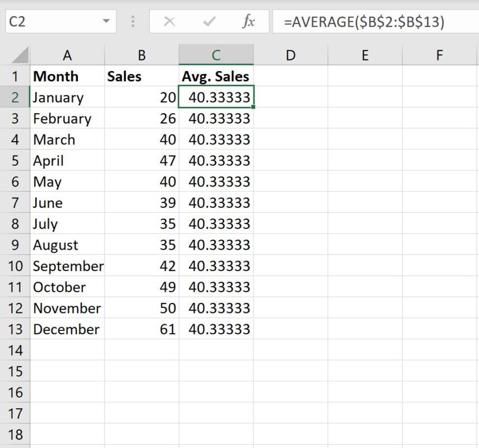479x448 pixels.
Task: Select the December cell
Action: pos(67,329)
